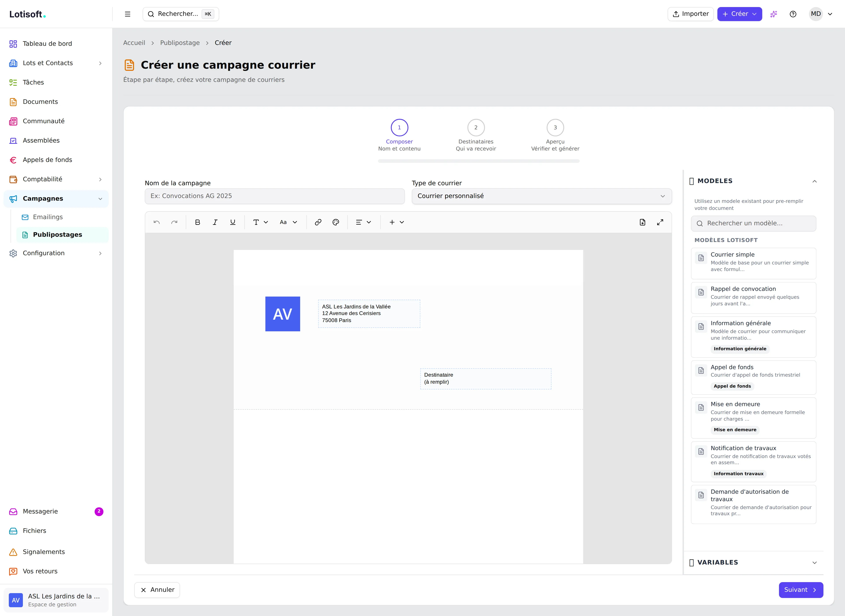Open Vos retours in sidebar
The image size is (845, 616).
56,571
